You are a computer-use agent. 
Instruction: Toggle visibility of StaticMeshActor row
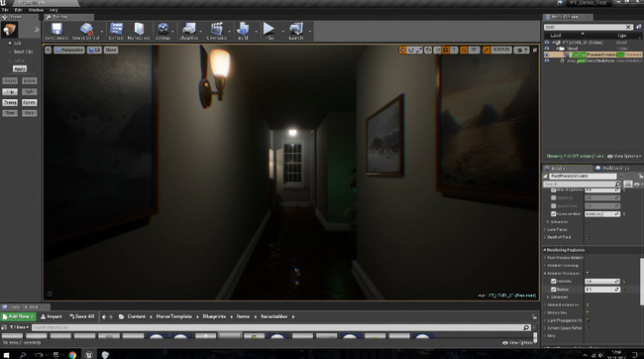pyautogui.click(x=547, y=60)
